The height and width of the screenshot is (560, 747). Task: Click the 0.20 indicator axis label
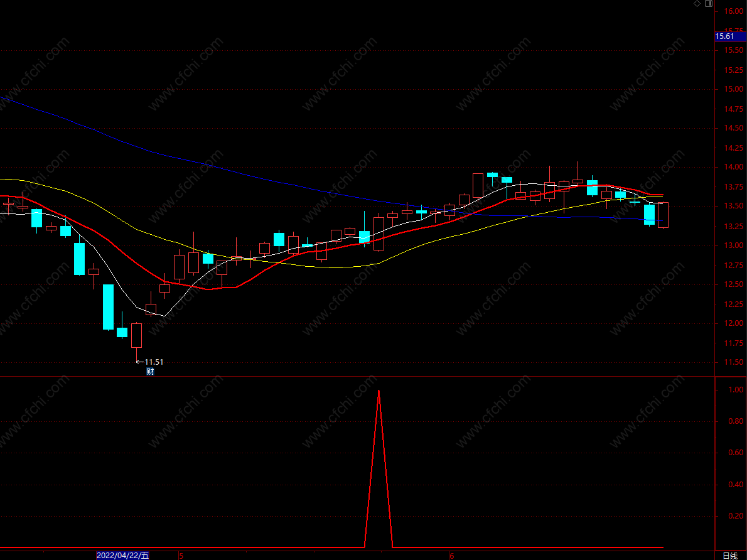point(736,516)
